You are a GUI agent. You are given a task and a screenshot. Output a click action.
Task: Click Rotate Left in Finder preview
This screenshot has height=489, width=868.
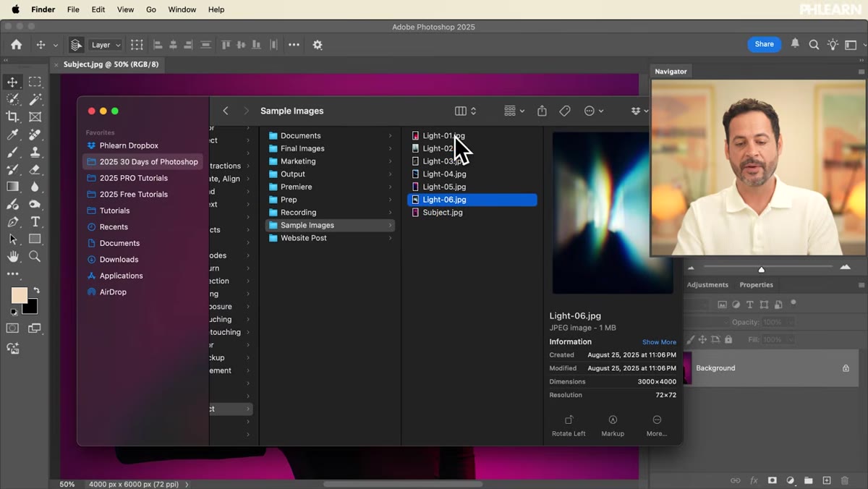(x=569, y=426)
